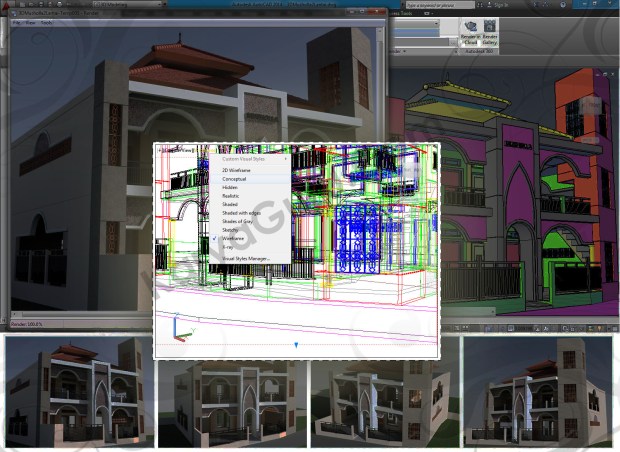This screenshot has height=452, width=620.
Task: Open the Help question mark icon
Action: [563, 5]
